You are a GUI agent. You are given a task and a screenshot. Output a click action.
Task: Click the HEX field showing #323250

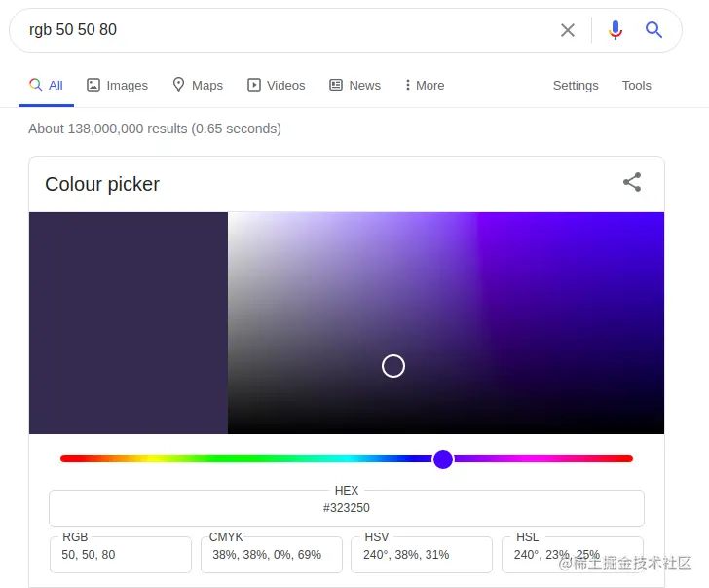(347, 507)
